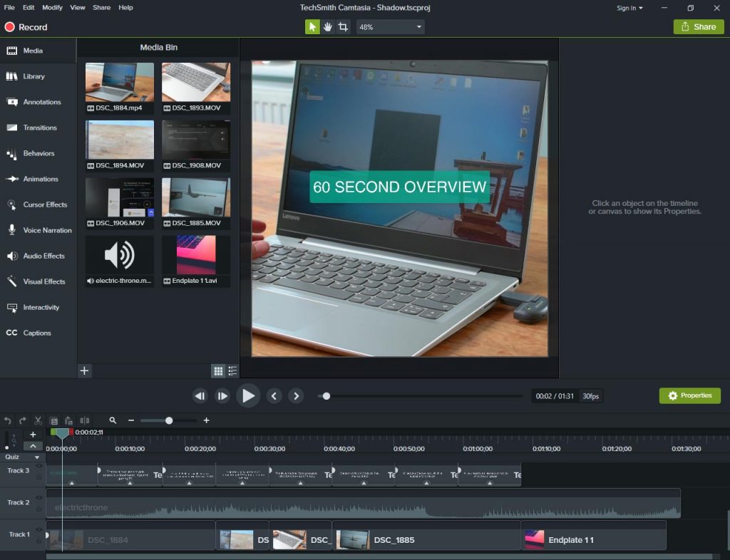
Task: Adjust the timeline zoom slider
Action: tap(168, 420)
